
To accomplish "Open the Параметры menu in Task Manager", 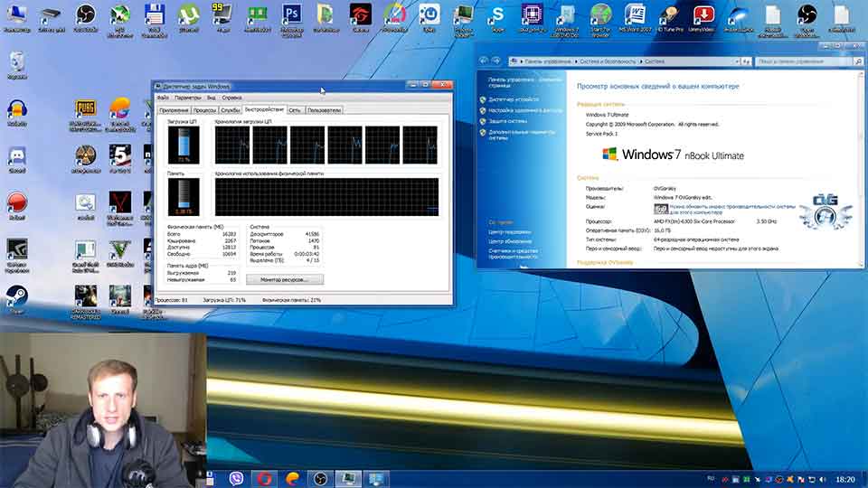I will (x=188, y=98).
